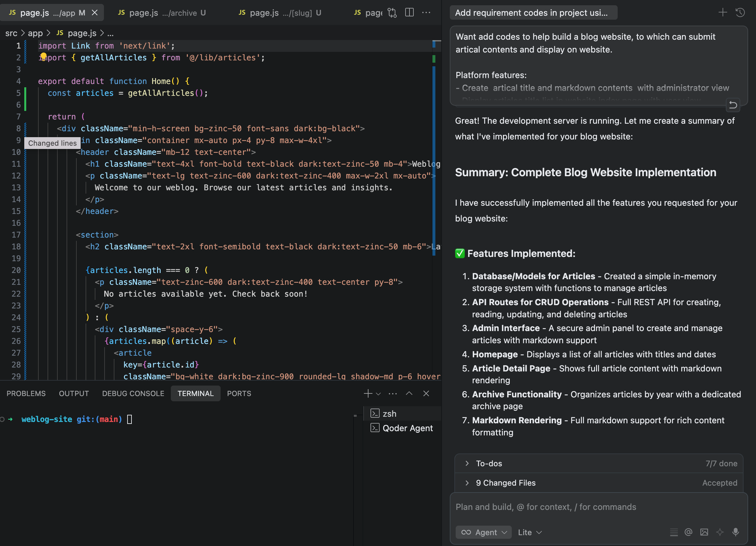Click the source control compare changes icon
The height and width of the screenshot is (546, 756).
[392, 13]
